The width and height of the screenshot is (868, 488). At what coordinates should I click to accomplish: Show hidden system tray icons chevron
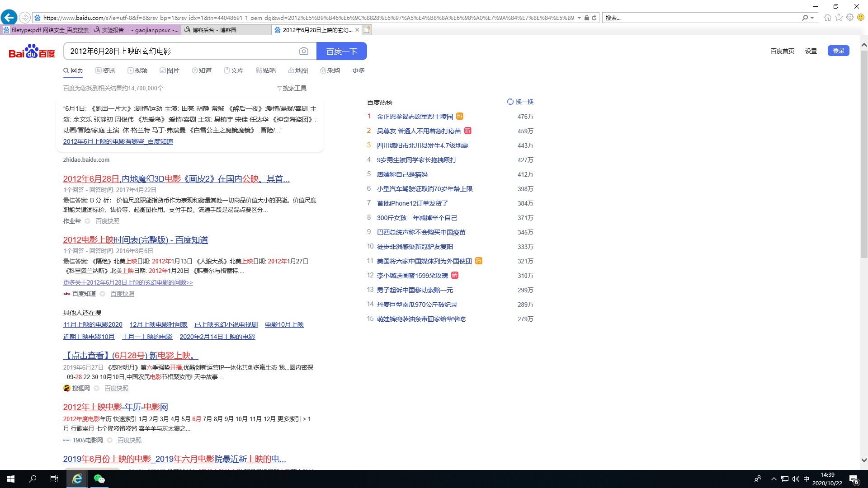(x=774, y=479)
